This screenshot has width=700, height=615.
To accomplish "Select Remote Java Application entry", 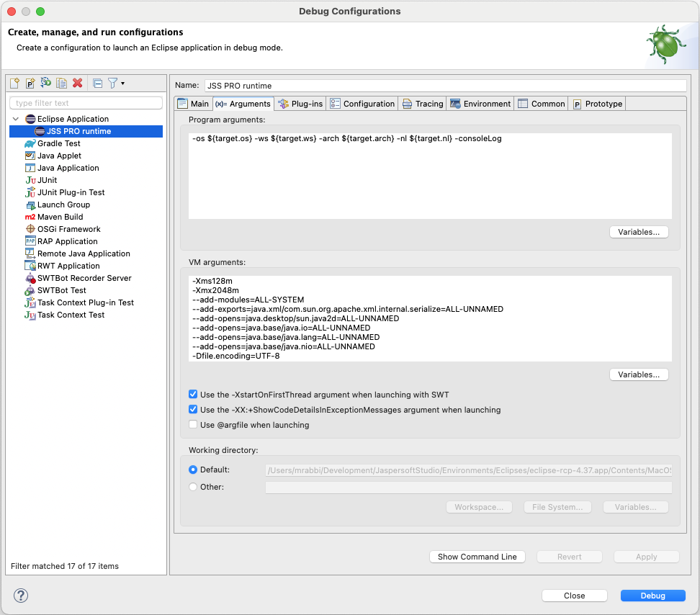I will (x=84, y=253).
